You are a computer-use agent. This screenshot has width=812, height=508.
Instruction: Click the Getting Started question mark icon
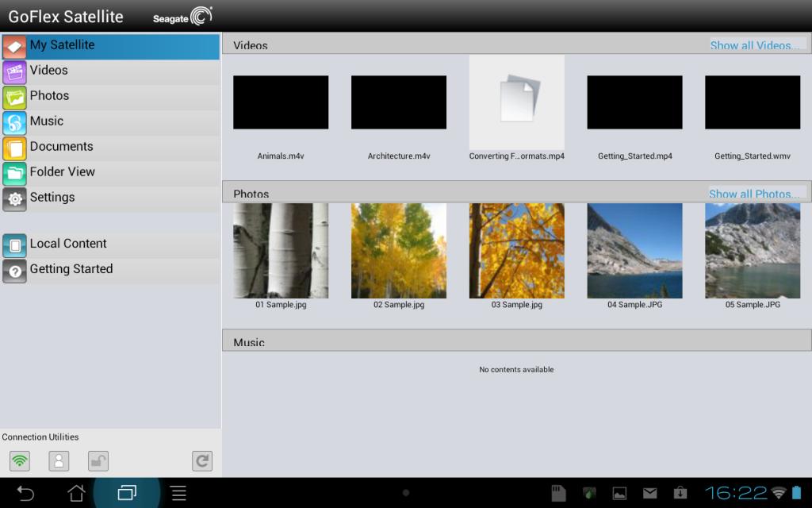tap(14, 271)
